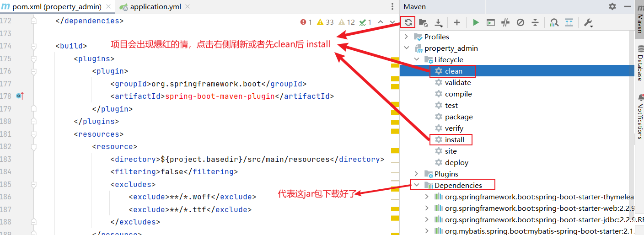Open Maven panel gear options
Image resolution: width=644 pixels, height=235 pixels.
tap(612, 6)
